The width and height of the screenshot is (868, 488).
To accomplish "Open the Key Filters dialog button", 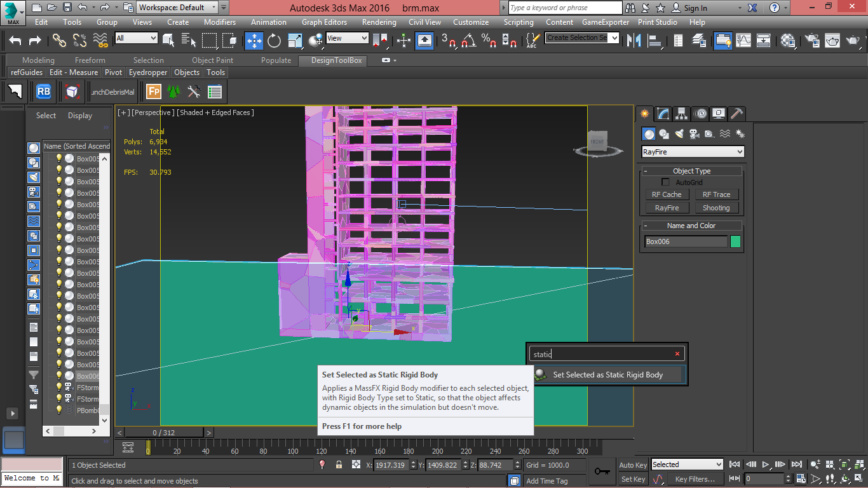I will [x=695, y=479].
